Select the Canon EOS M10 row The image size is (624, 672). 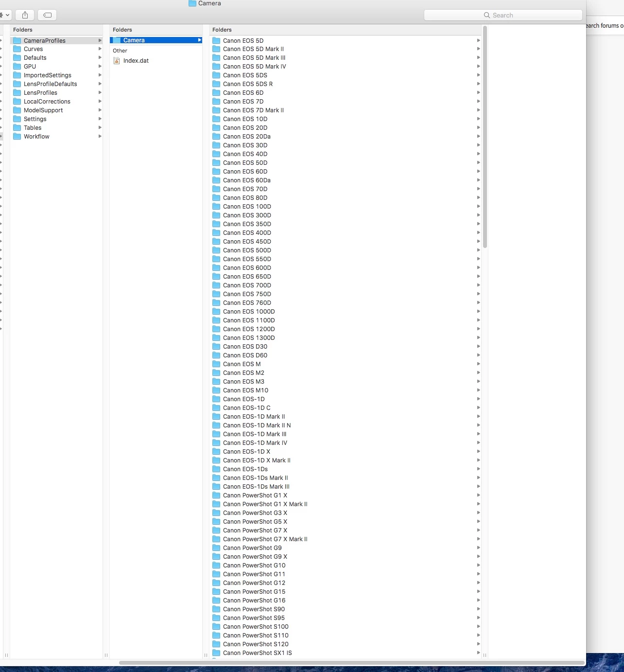pos(346,390)
